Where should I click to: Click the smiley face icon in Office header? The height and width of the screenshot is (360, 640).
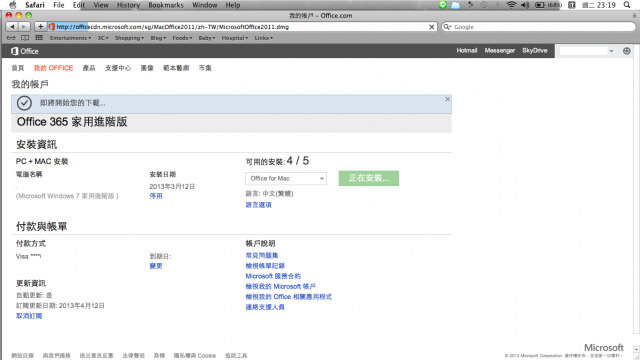click(x=627, y=51)
